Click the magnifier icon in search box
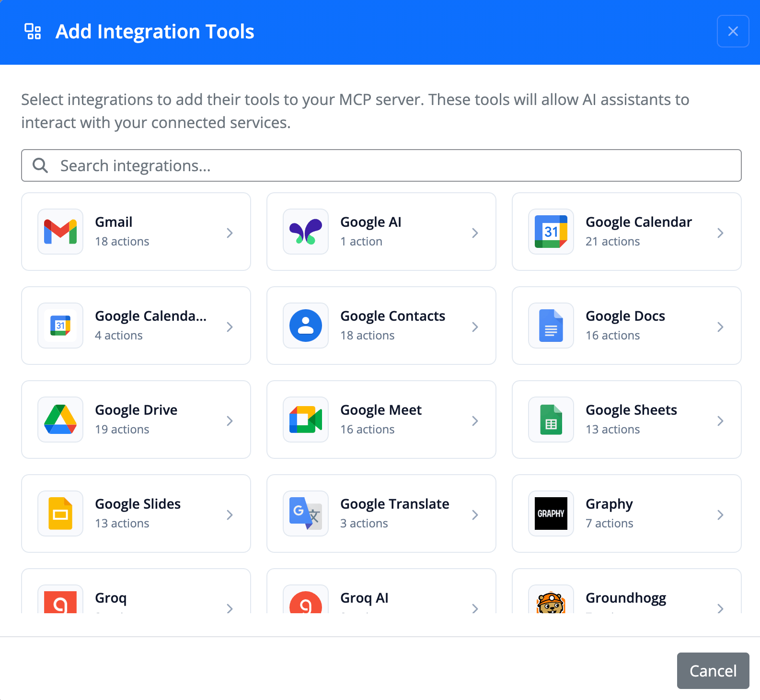Viewport: 760px width, 700px height. pos(40,165)
